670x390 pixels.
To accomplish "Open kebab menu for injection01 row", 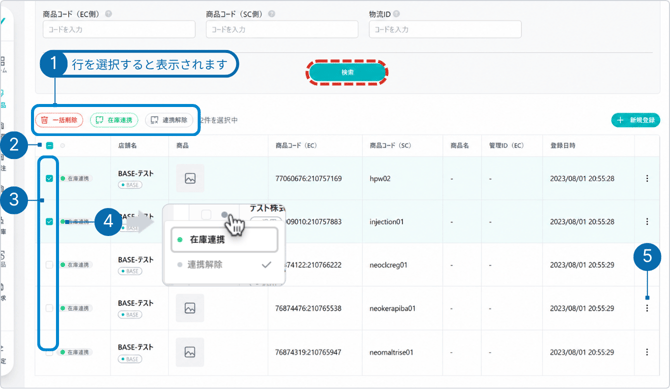I will [647, 222].
